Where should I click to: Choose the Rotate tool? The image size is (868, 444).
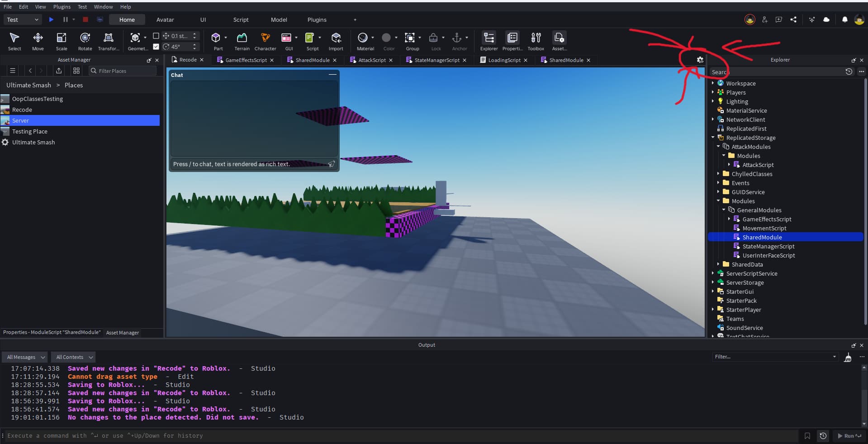pyautogui.click(x=85, y=41)
